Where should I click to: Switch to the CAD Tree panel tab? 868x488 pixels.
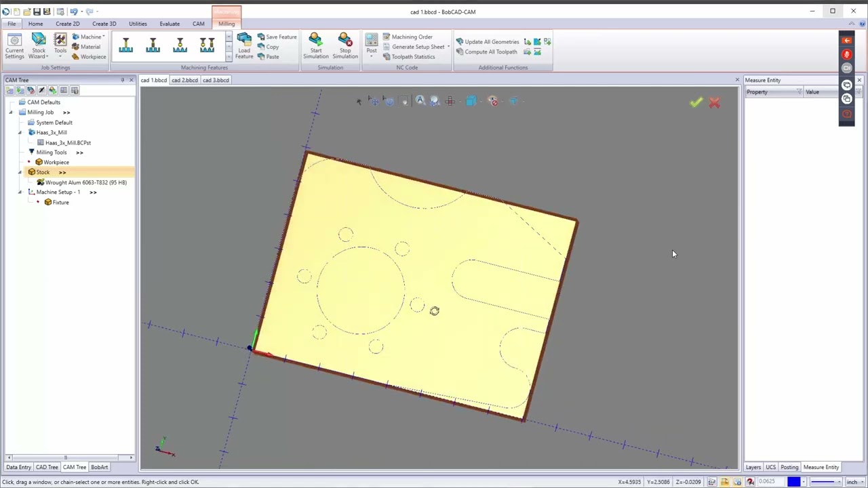(47, 467)
